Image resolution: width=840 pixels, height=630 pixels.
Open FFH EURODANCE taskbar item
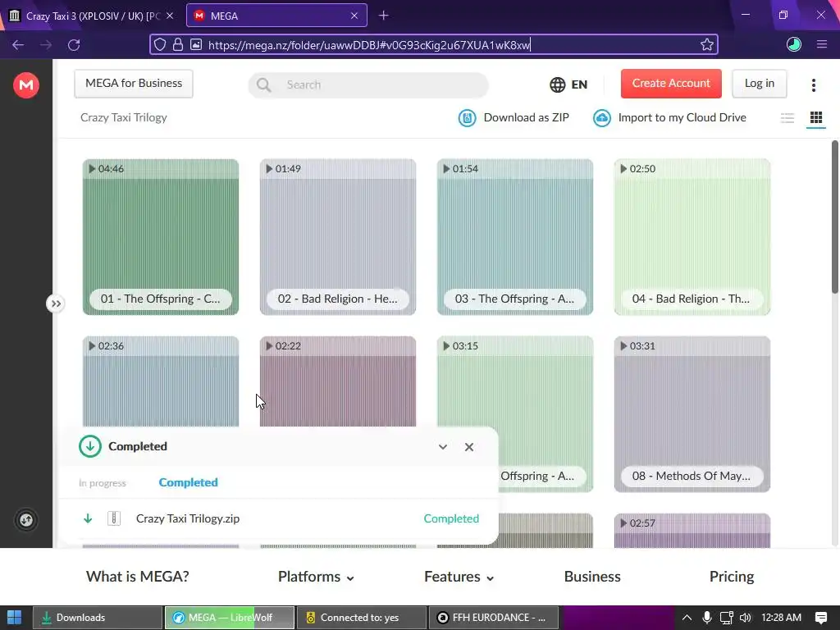click(493, 618)
